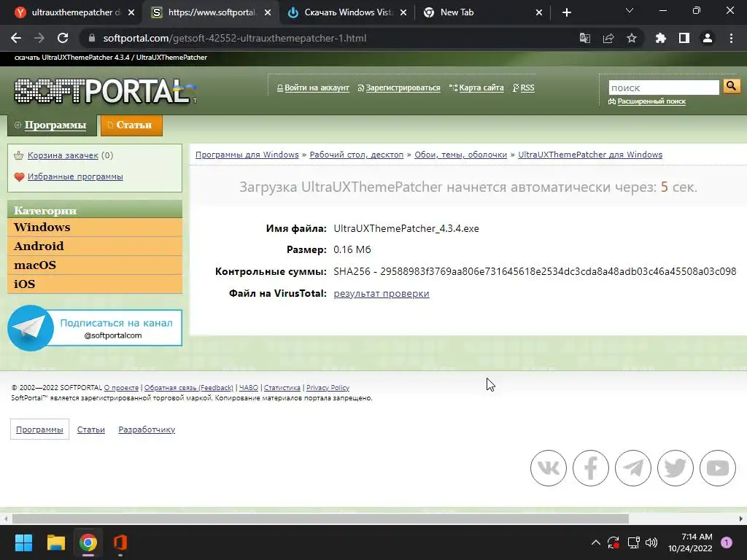Click the Рабочий стол, десктоп breadcrumb
Viewport: 747px width, 560px height.
click(356, 155)
